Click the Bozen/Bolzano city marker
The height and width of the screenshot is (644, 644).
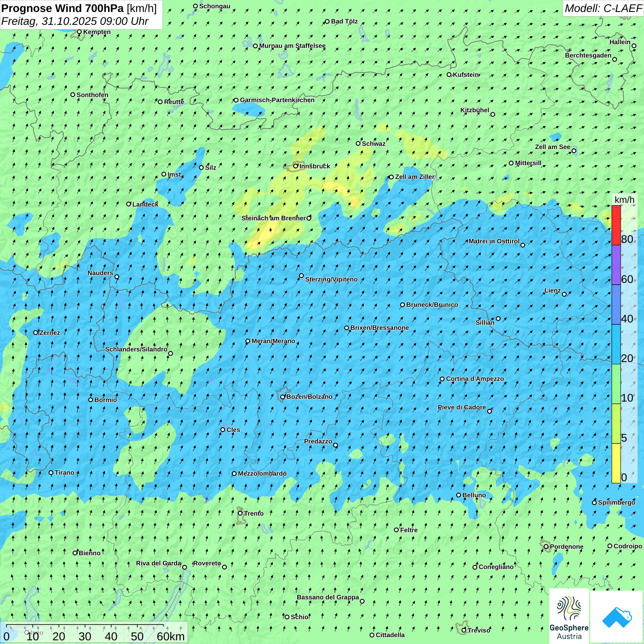(x=283, y=397)
